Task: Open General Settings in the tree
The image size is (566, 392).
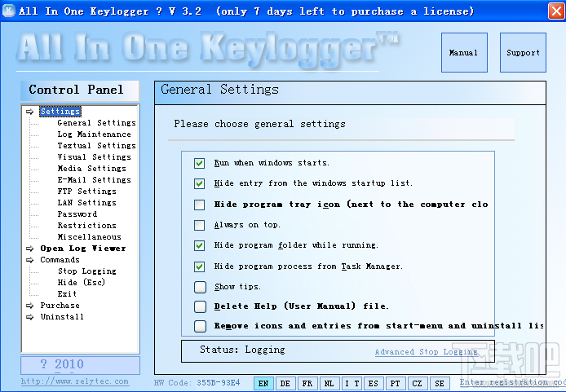Action: (x=96, y=123)
